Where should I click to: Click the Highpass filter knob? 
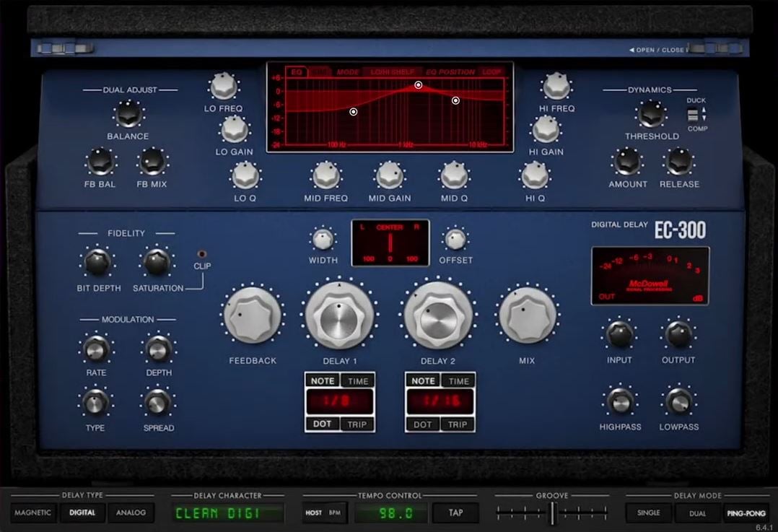coord(620,401)
